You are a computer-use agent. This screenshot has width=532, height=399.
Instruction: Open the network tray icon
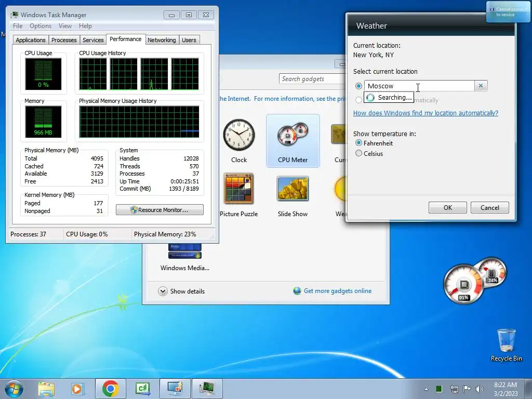pos(454,389)
